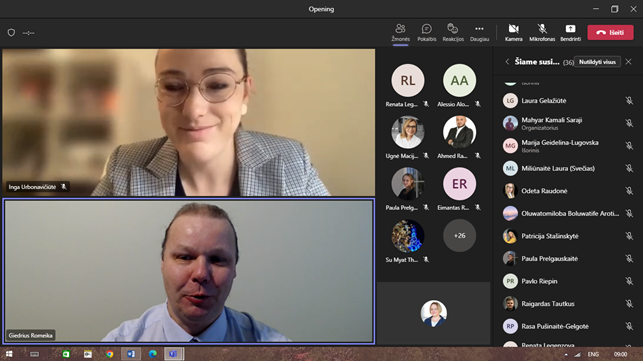Expand the +26 more participants bubble
Viewport: 643px width, 361px height.
click(459, 235)
